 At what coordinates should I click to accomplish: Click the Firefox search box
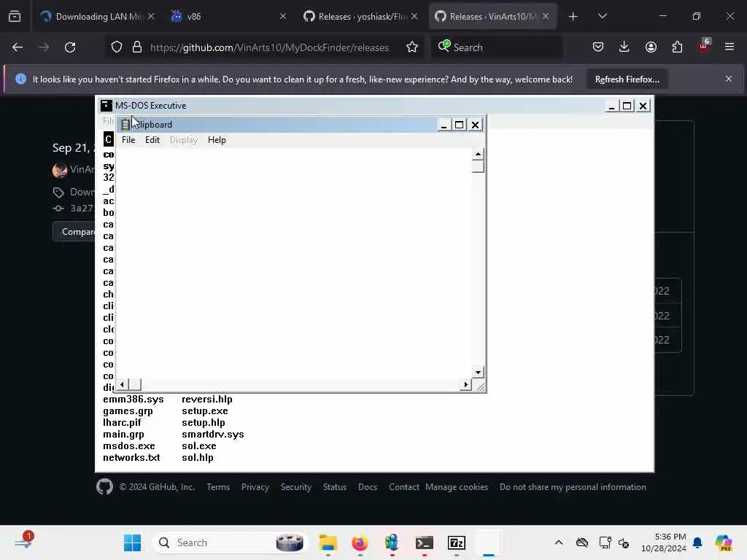pyautogui.click(x=497, y=47)
